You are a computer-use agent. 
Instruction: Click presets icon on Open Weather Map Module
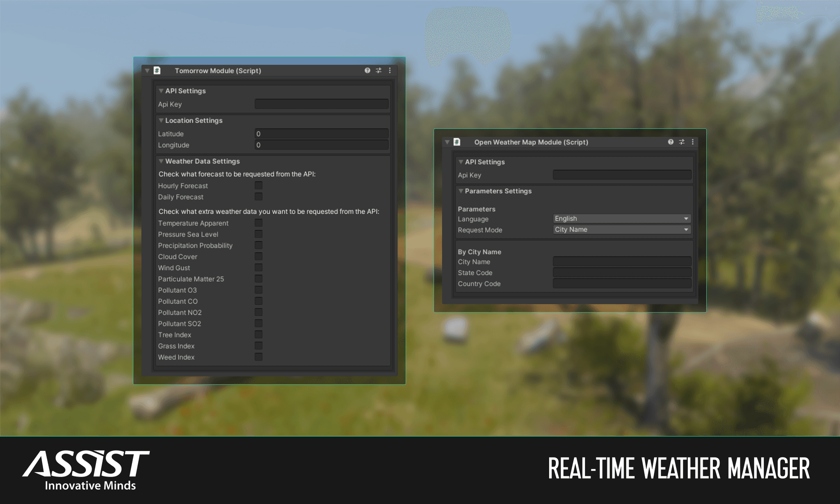(x=682, y=142)
